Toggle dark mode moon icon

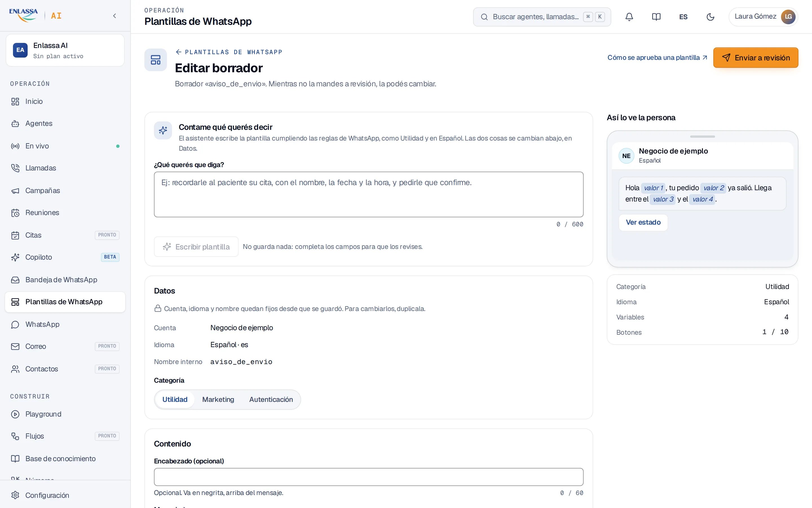tap(710, 17)
